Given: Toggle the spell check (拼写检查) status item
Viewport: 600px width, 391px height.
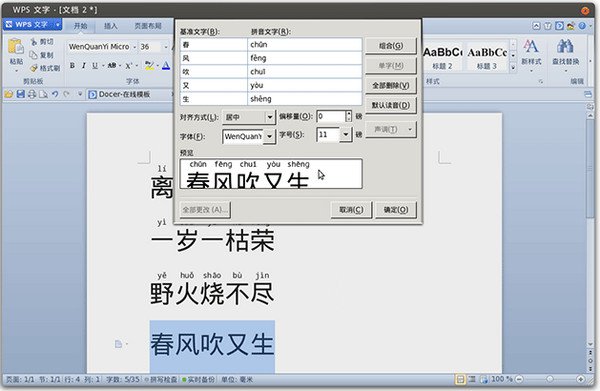Looking at the screenshot, I should [161, 380].
